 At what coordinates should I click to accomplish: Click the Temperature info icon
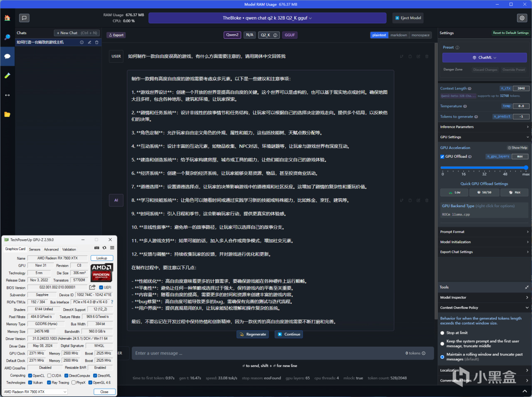point(465,106)
